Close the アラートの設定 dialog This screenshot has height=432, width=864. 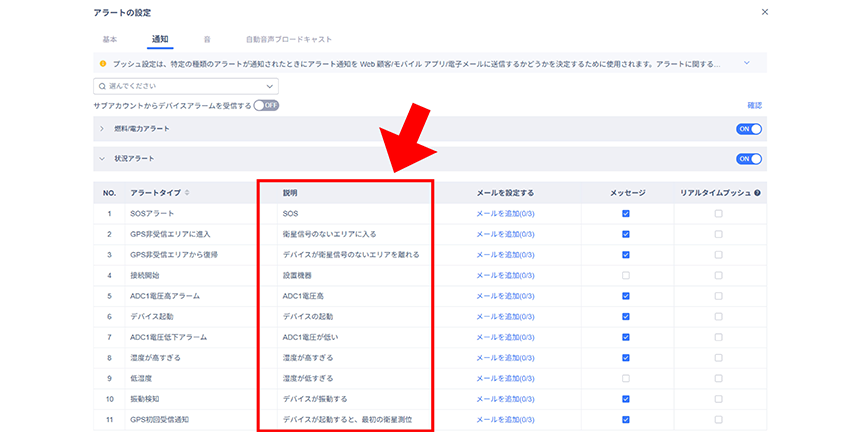pyautogui.click(x=765, y=12)
